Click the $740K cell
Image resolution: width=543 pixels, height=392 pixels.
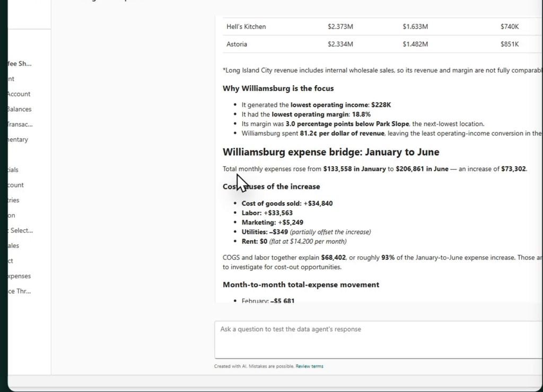[510, 26]
